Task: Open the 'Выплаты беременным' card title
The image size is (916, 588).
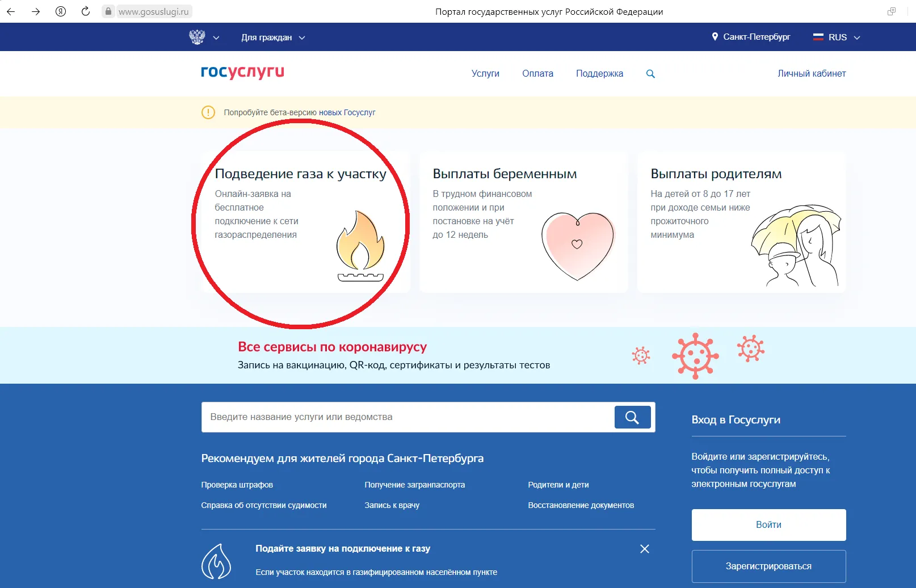Action: [x=505, y=174]
